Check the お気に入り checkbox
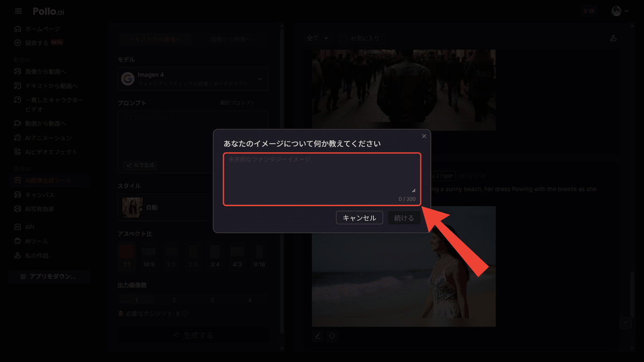 [344, 39]
